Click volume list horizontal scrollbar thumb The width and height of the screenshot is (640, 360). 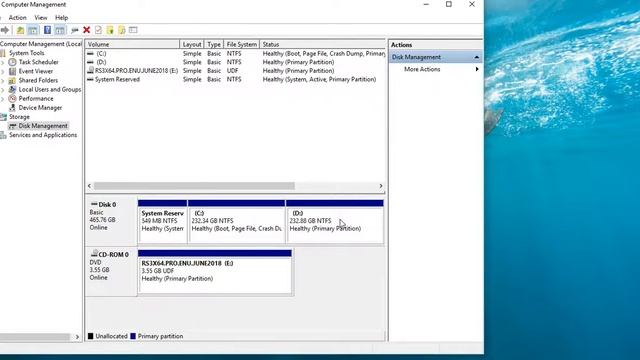point(194,186)
